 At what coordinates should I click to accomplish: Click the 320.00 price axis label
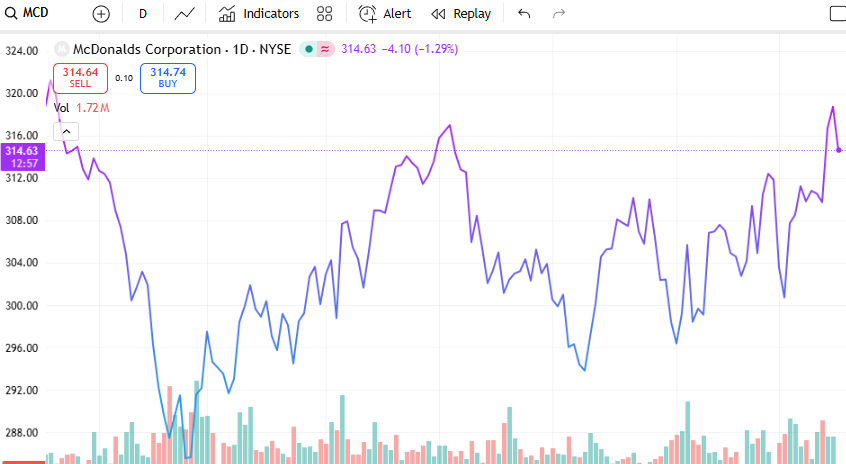[x=22, y=93]
